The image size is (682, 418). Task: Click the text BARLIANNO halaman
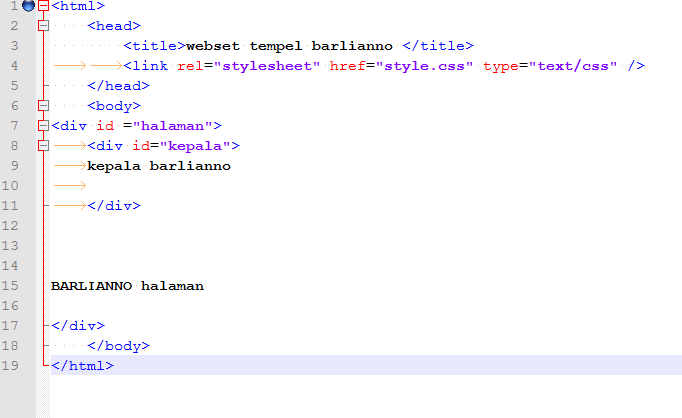pyautogui.click(x=127, y=286)
